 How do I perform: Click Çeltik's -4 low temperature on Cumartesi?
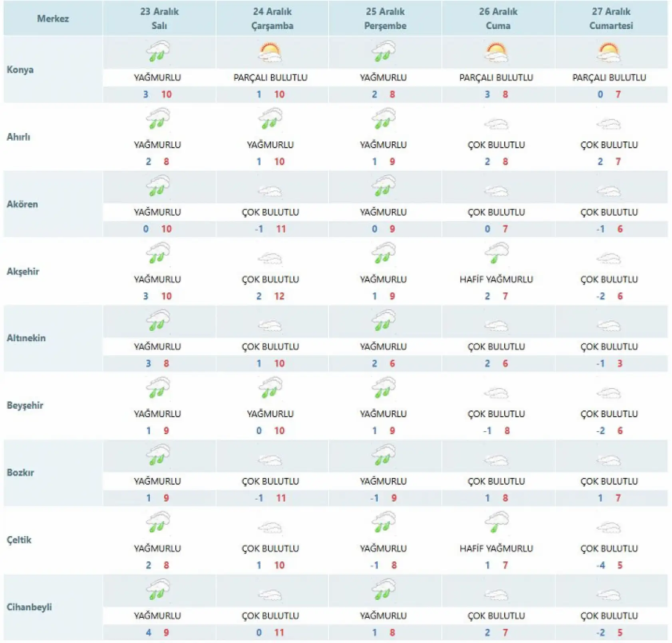click(601, 565)
